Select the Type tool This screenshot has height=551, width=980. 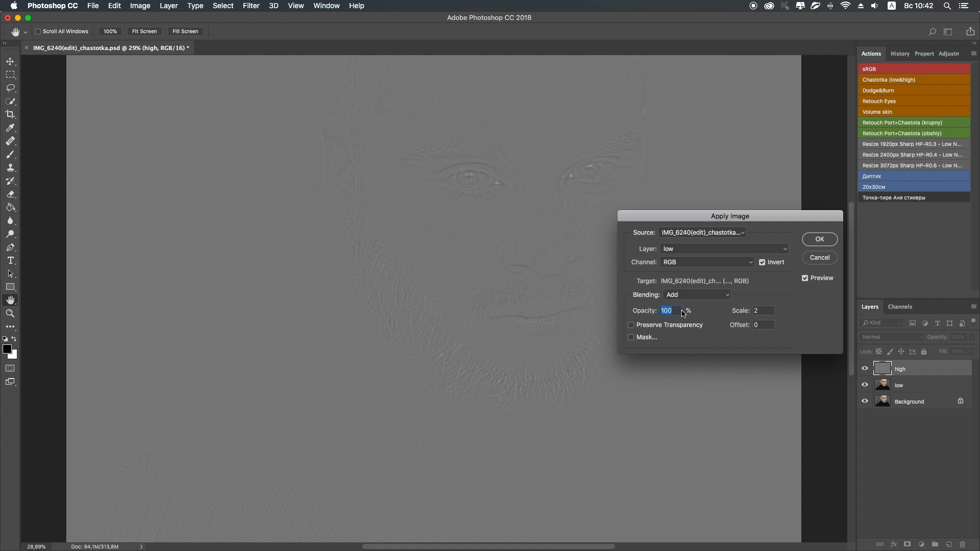10,261
